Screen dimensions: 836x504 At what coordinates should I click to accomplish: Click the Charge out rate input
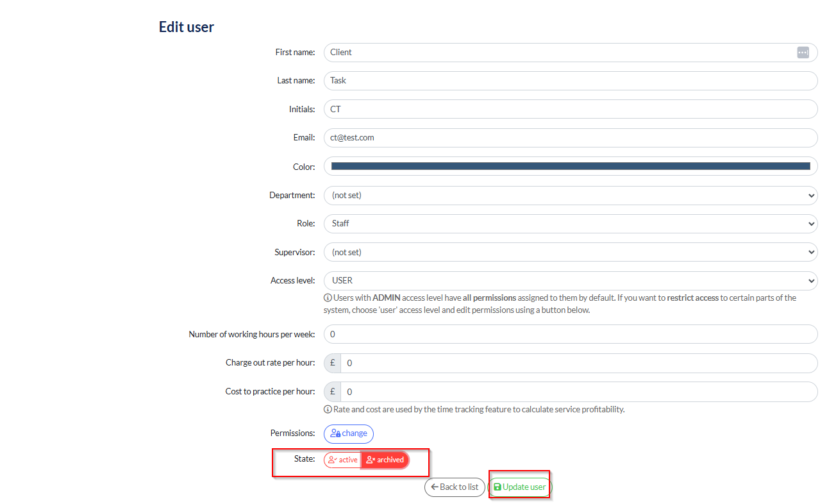click(578, 363)
